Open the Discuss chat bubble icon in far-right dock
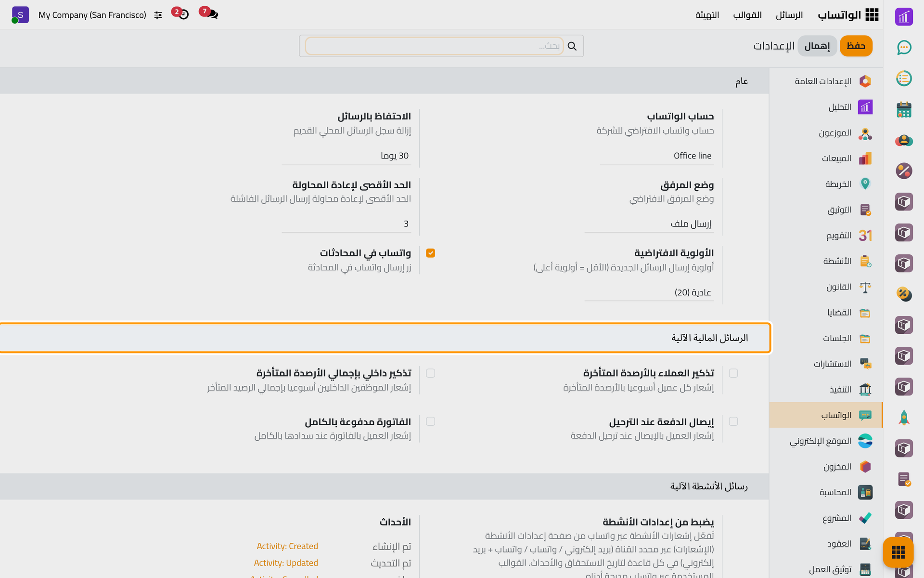Image resolution: width=924 pixels, height=578 pixels. 904,47
